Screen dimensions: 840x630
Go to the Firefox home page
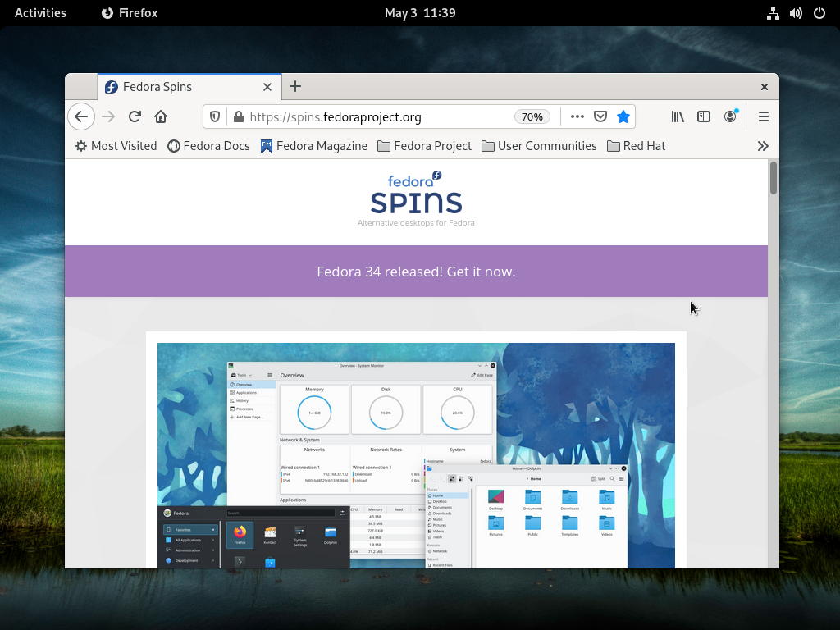(161, 116)
